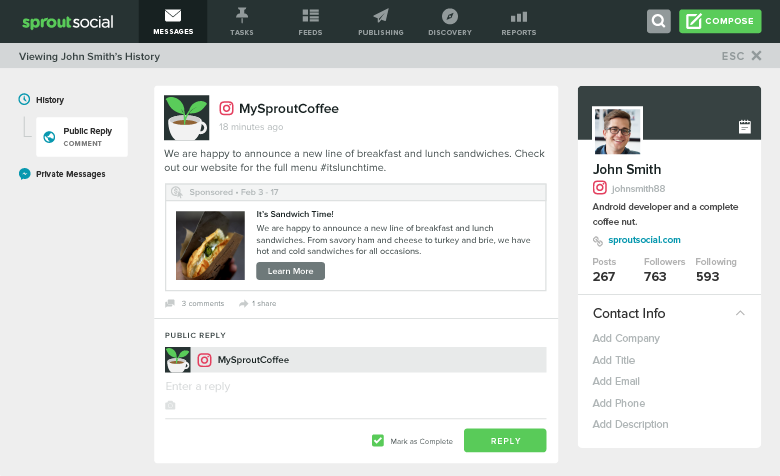Screen dimensions: 780x476
Task: Click the sponsored icon in ad header
Action: coord(177,192)
